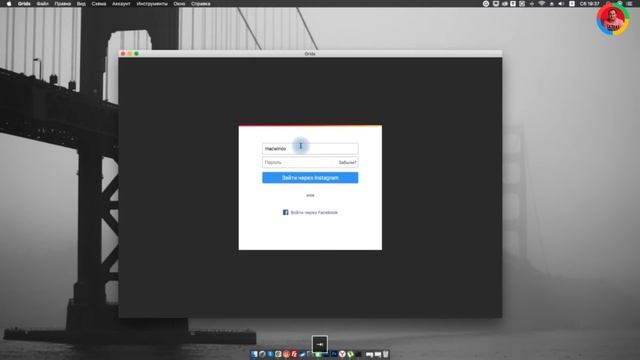The width and height of the screenshot is (640, 360).
Task: Open the Вид menu
Action: point(81,4)
